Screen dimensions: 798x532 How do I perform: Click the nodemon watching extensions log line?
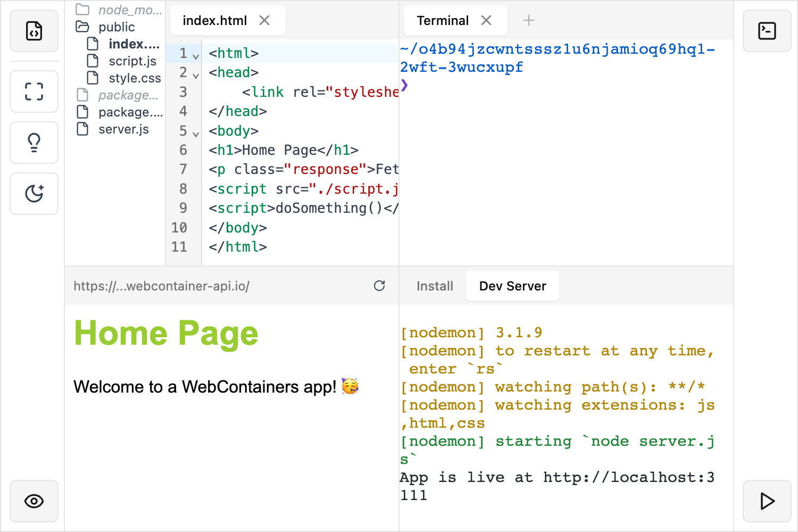pos(558,414)
